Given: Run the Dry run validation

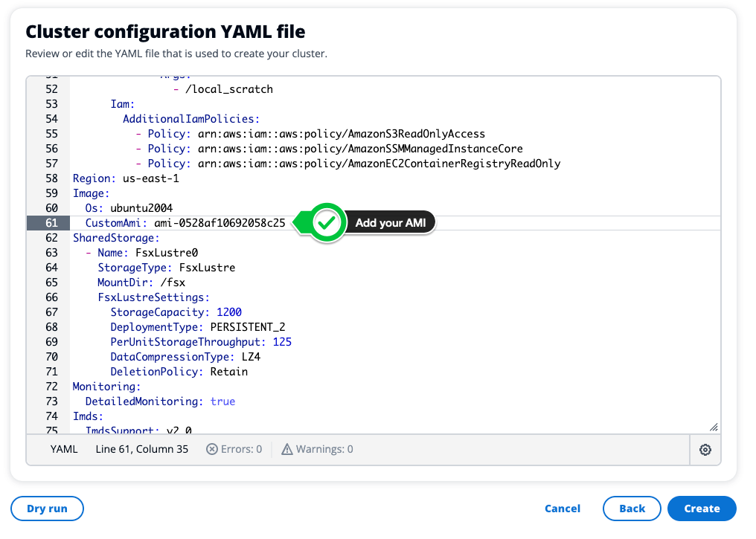Looking at the screenshot, I should coord(47,509).
